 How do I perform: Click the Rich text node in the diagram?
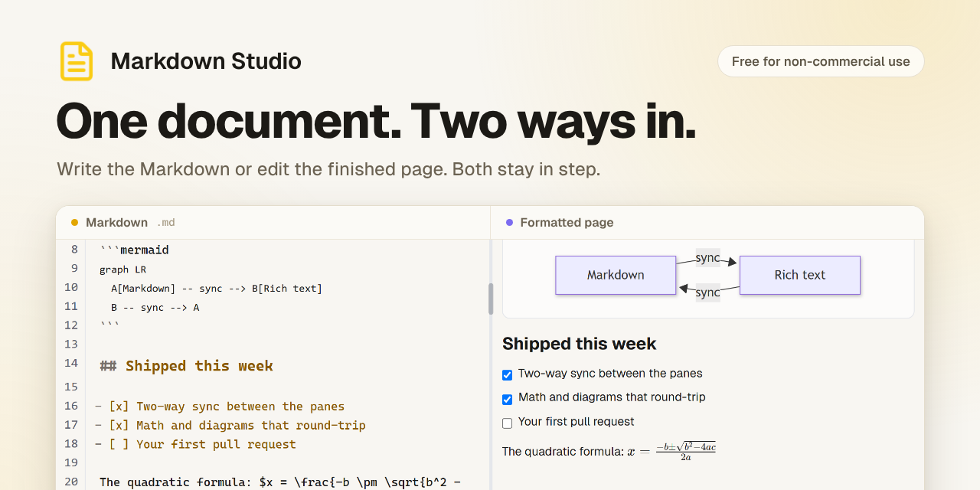point(800,275)
